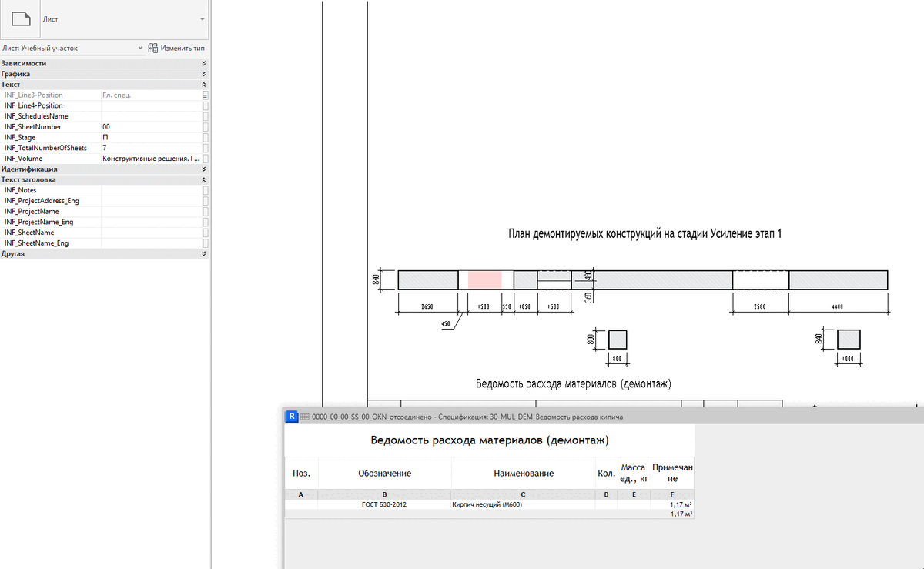Screen dimensions: 924x569
Task: Select the INF_SheetName_Eng parameter label
Action: [36, 243]
